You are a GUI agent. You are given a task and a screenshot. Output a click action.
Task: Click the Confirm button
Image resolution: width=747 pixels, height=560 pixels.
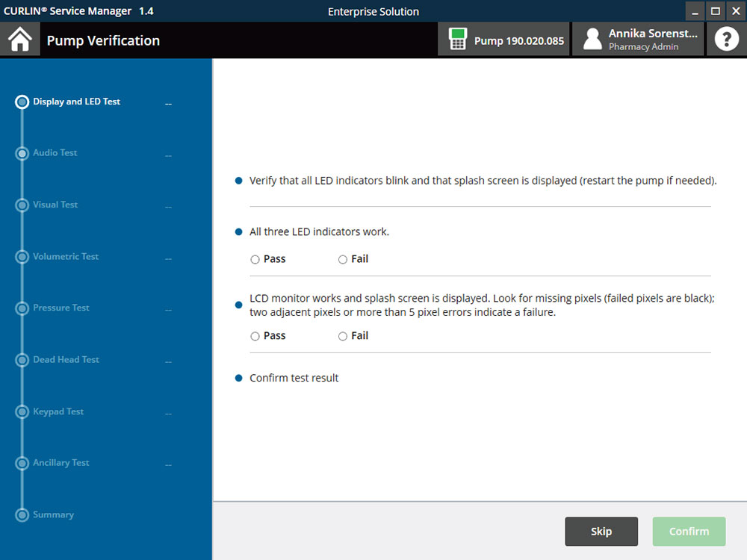pyautogui.click(x=689, y=532)
